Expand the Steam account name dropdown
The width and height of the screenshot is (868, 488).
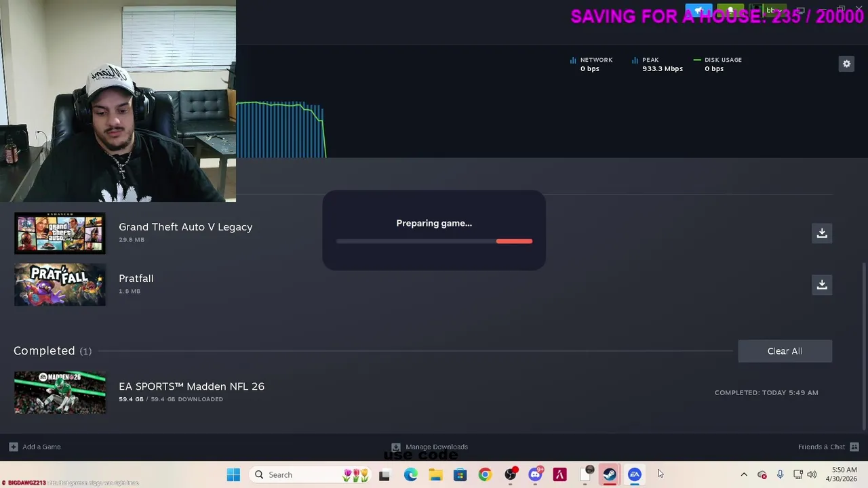(x=773, y=11)
